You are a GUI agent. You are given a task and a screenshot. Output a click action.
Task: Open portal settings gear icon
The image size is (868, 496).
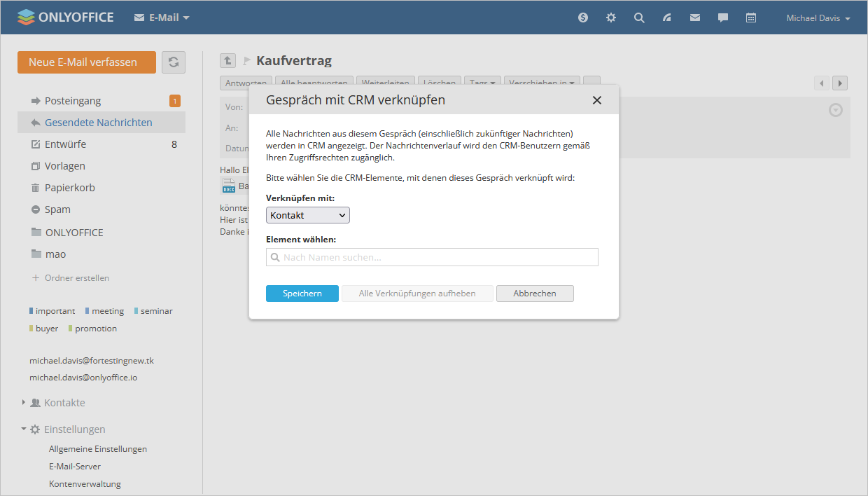point(611,18)
